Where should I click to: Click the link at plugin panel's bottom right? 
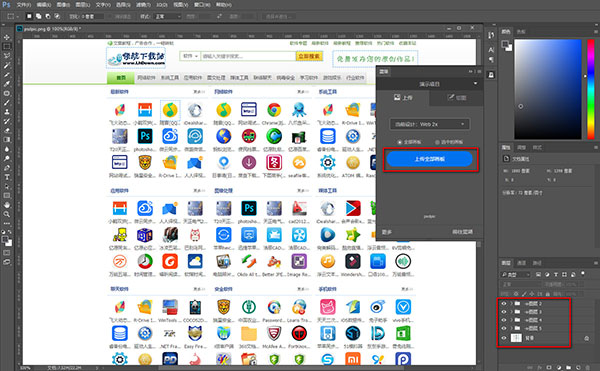point(462,232)
